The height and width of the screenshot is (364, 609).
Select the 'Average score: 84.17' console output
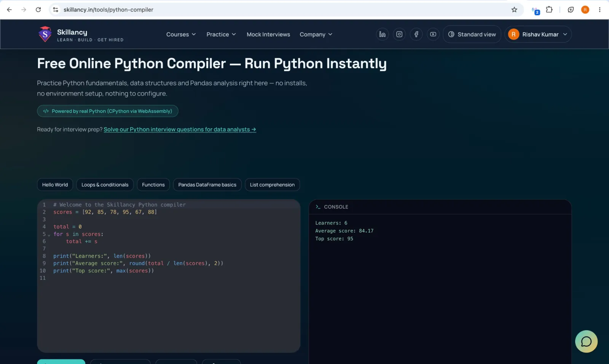(x=344, y=231)
